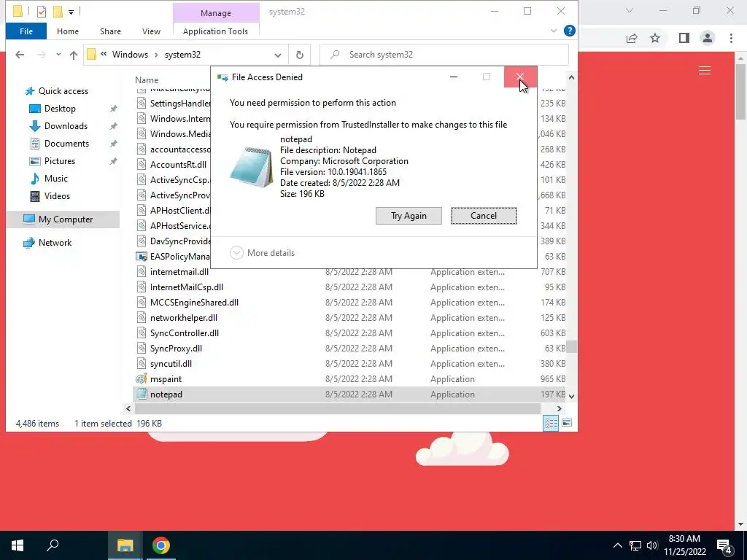
Task: Open Chrome from the taskbar
Action: 161,545
